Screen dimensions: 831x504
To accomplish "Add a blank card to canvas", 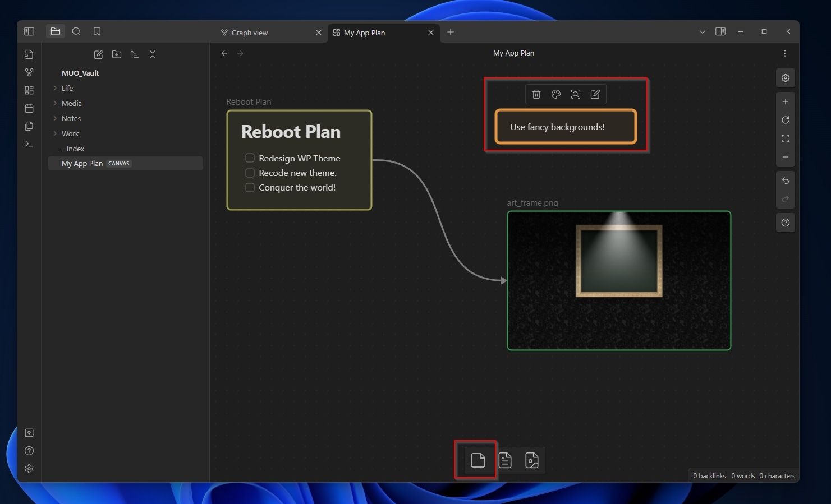I will pos(478,460).
